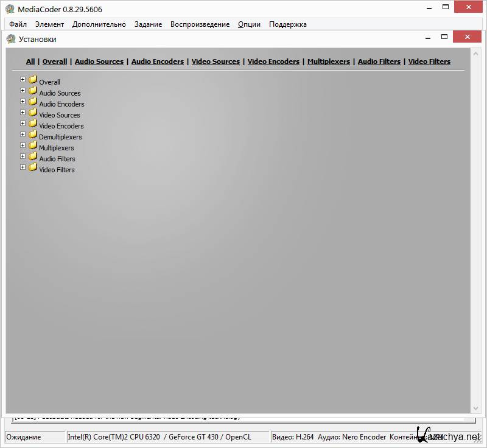Click the folder icon next to Overall
Image resolution: width=487 pixels, height=448 pixels.
pyautogui.click(x=33, y=80)
